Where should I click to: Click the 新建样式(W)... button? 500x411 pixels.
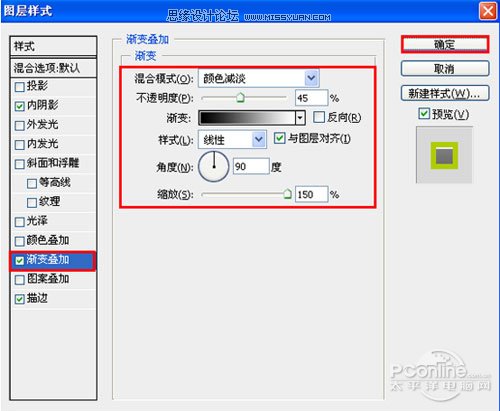pyautogui.click(x=445, y=93)
